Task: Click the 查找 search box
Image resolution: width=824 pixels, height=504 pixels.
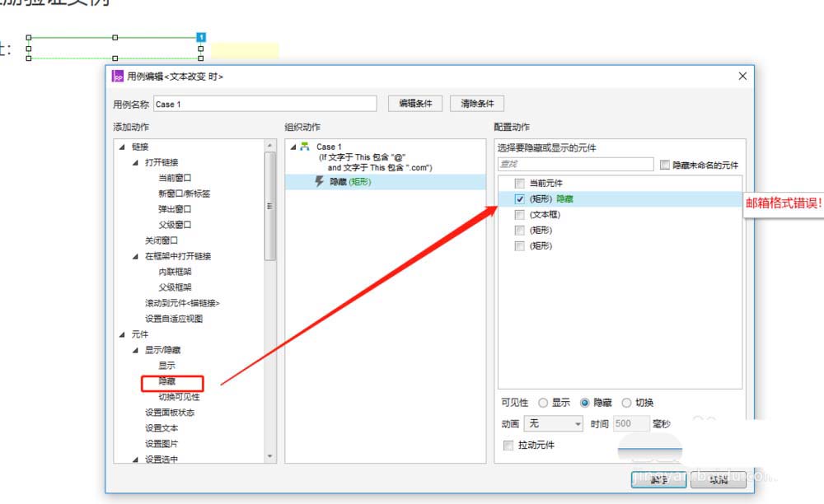Action: (577, 165)
